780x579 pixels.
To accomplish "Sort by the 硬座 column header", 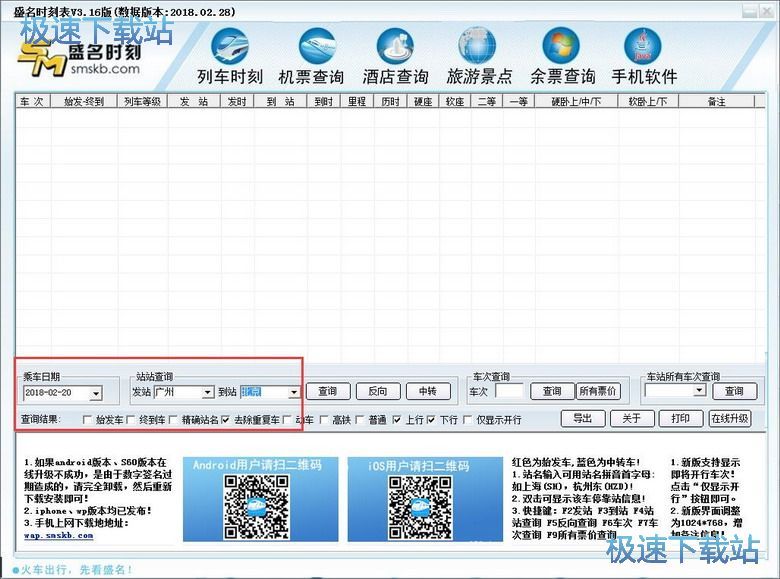I will 423,101.
